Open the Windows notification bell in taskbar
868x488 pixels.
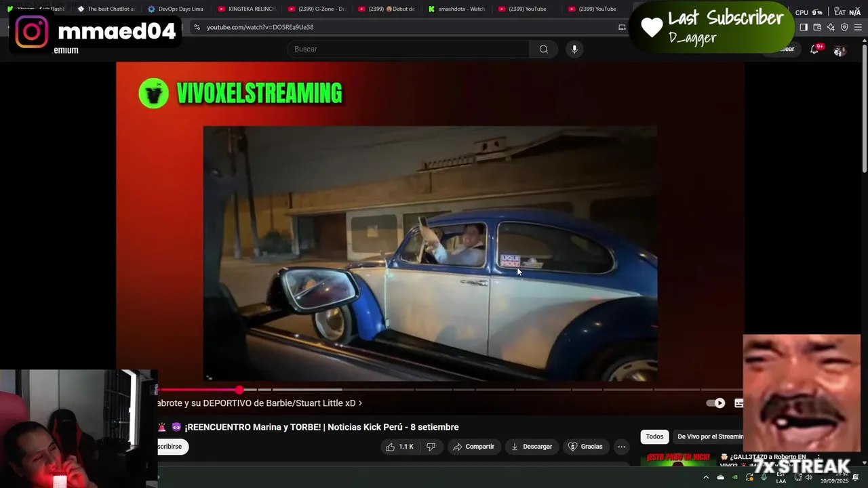pyautogui.click(x=856, y=478)
